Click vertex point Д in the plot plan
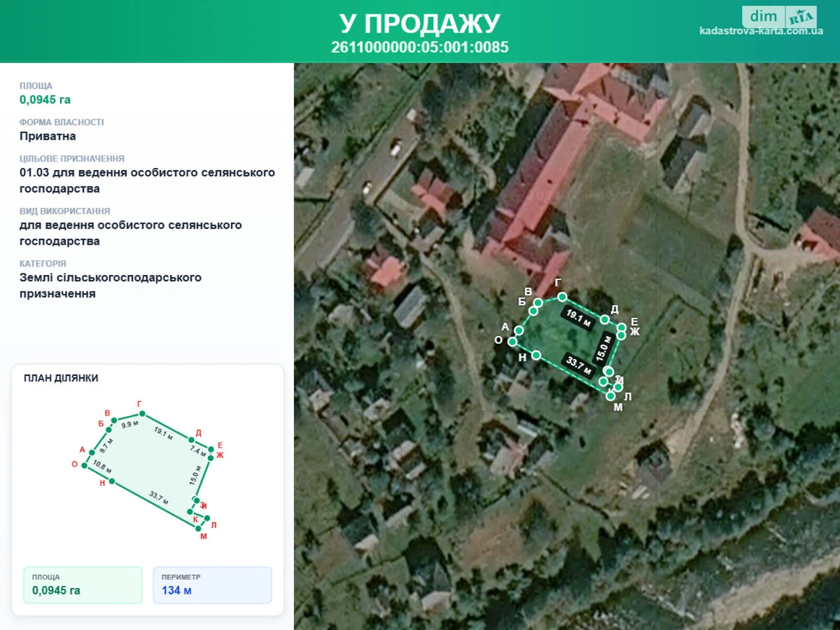This screenshot has height=630, width=840. pos(191,440)
